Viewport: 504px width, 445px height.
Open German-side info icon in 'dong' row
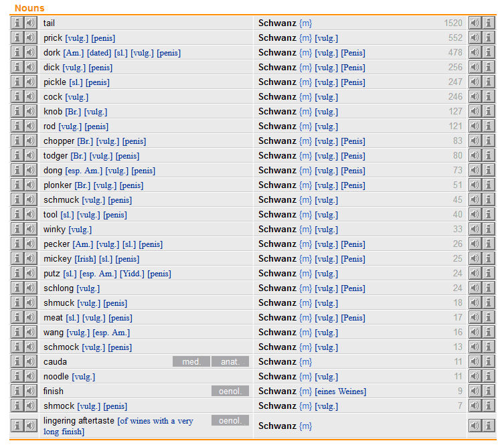(488, 171)
